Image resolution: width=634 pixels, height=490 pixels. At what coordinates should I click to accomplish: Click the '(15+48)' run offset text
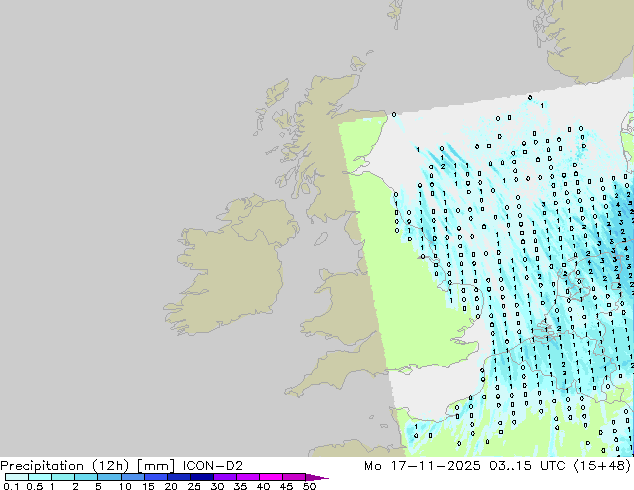[602, 466]
